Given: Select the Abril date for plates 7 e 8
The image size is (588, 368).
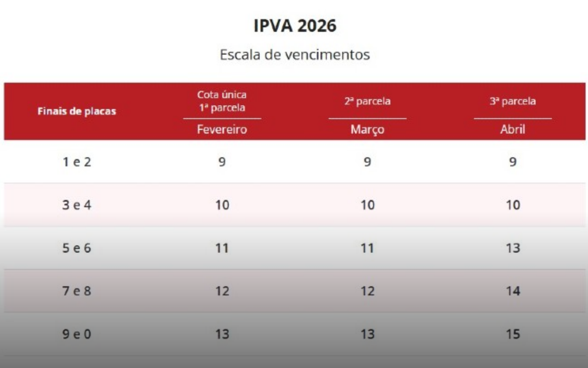Looking at the screenshot, I should pyautogui.click(x=513, y=291).
